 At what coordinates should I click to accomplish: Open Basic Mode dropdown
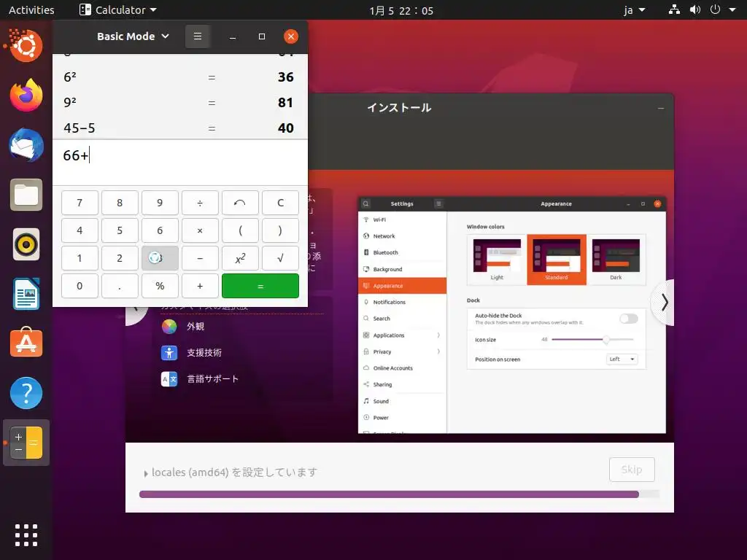(x=133, y=36)
